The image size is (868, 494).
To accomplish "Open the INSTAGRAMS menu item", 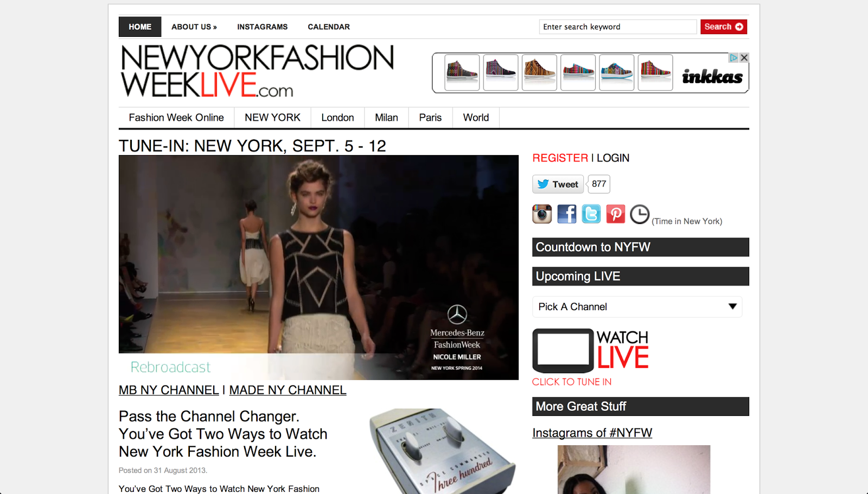I will (263, 27).
